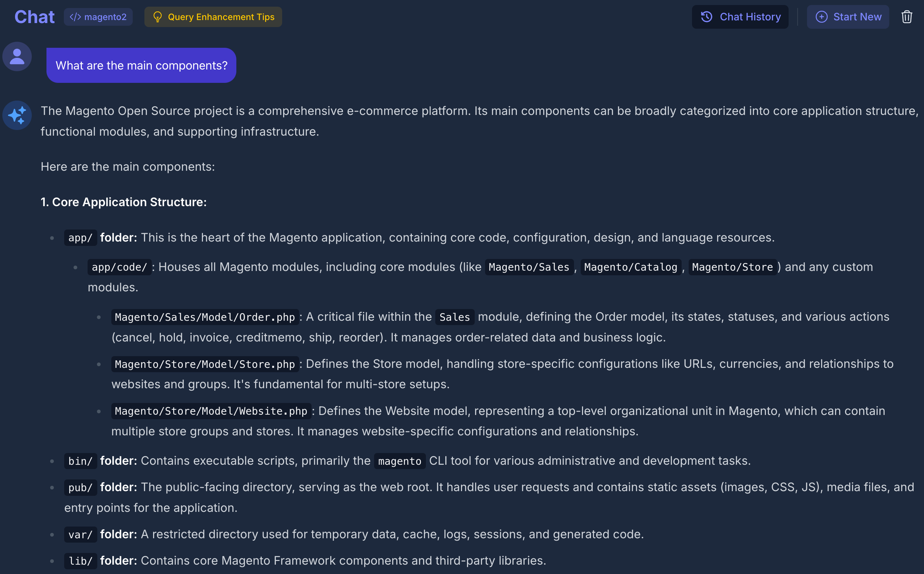Open the Chat History text label
Viewport: 924px width, 574px height.
click(750, 17)
